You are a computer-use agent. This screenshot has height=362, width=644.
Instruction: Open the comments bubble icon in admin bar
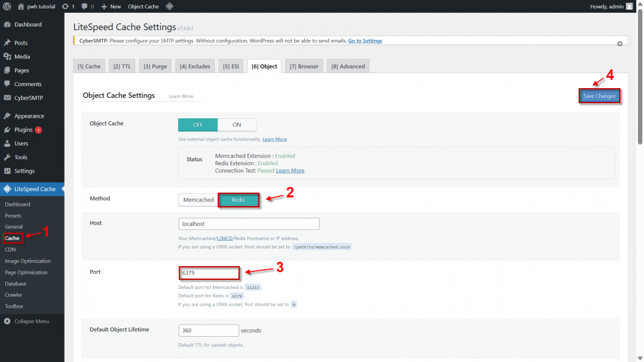click(84, 6)
